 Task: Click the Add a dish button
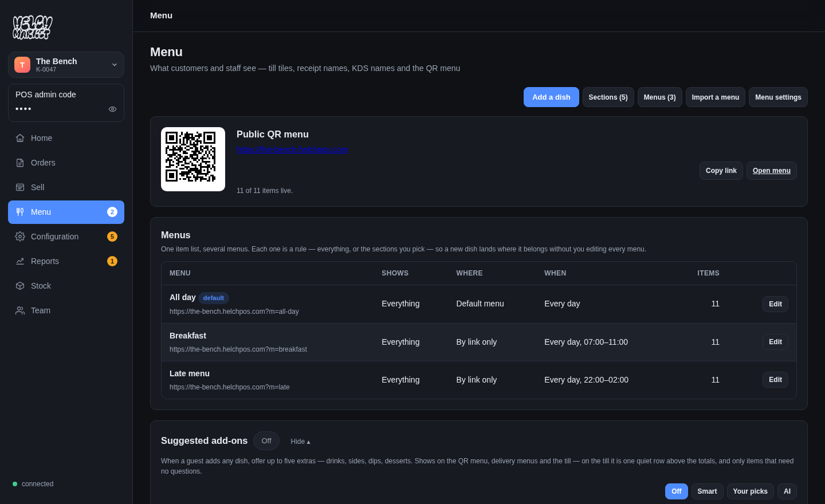pyautogui.click(x=551, y=97)
